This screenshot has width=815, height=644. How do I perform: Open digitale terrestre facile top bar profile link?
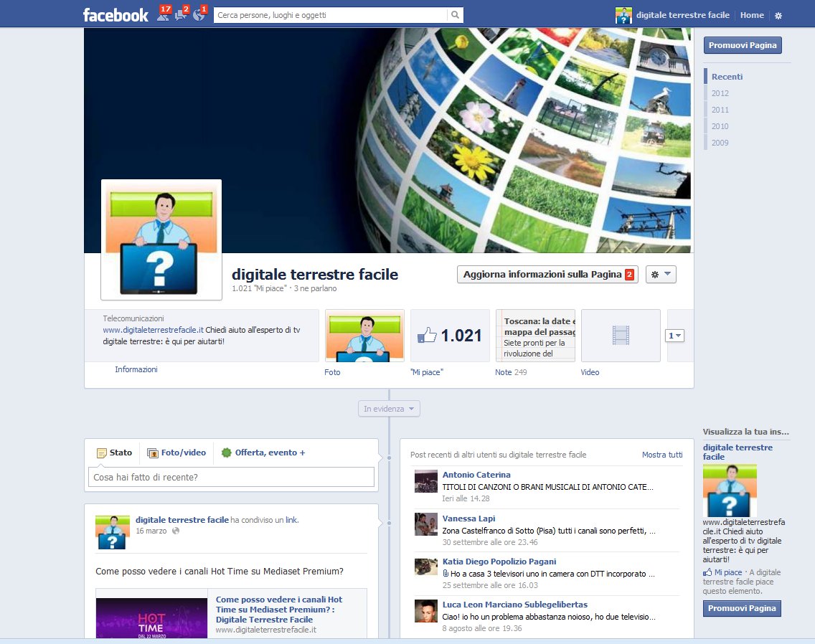(682, 15)
